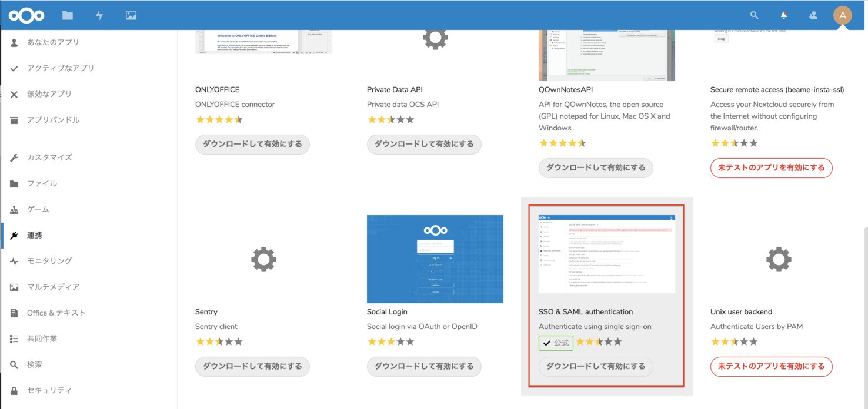The width and height of the screenshot is (868, 409).
Task: Click the Unix user backend title
Action: [741, 312]
